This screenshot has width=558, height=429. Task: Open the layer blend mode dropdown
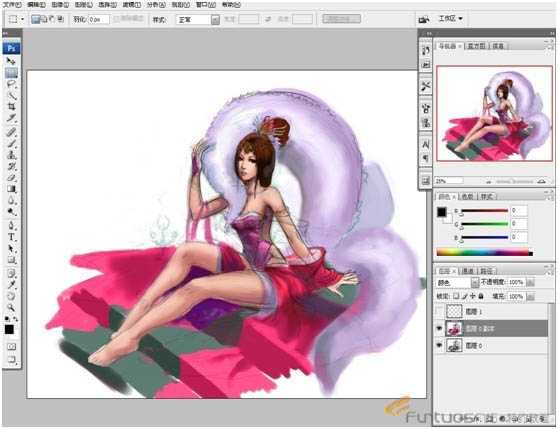point(458,283)
